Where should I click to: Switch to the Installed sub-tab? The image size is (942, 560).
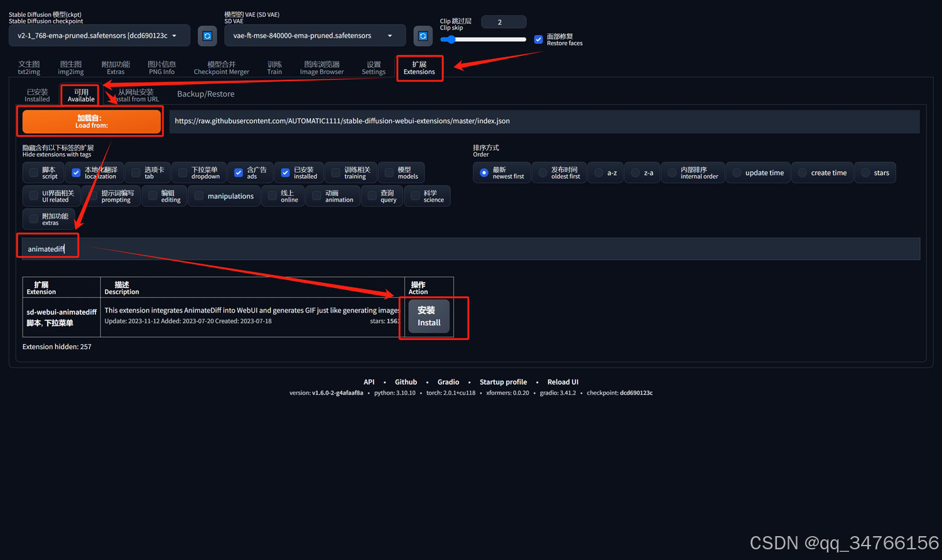coord(37,95)
